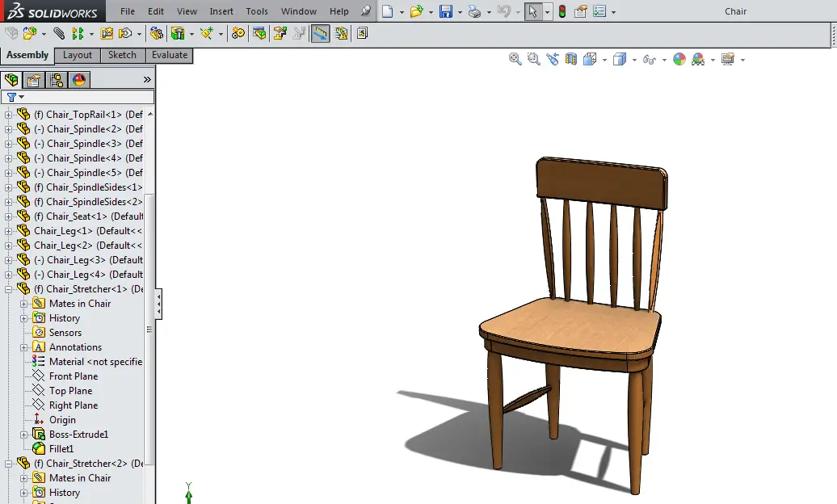The width and height of the screenshot is (837, 504).
Task: Click the Hide/Show Items glasses icon
Action: coord(649,59)
